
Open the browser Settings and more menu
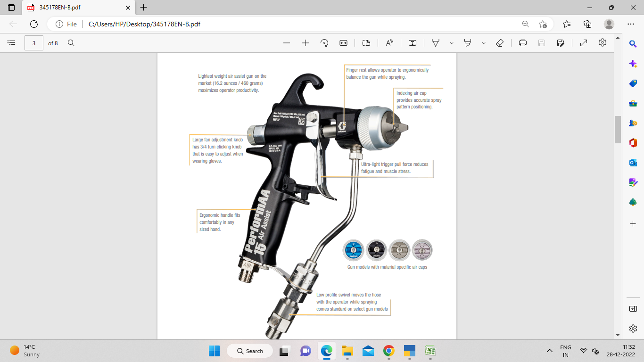[631, 24]
